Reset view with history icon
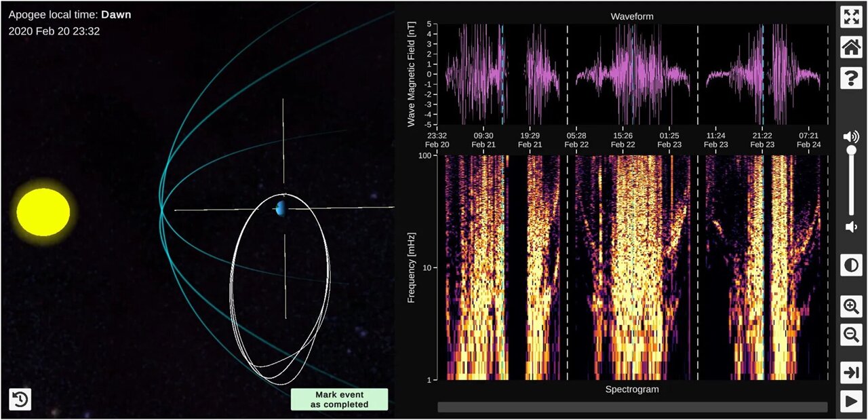This screenshot has height=420, width=868. click(x=20, y=400)
